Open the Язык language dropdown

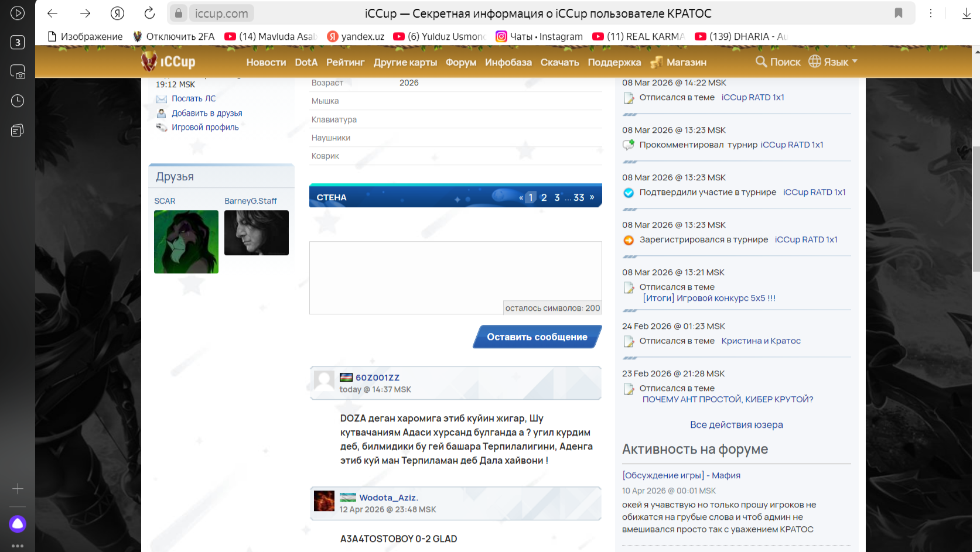coord(833,61)
